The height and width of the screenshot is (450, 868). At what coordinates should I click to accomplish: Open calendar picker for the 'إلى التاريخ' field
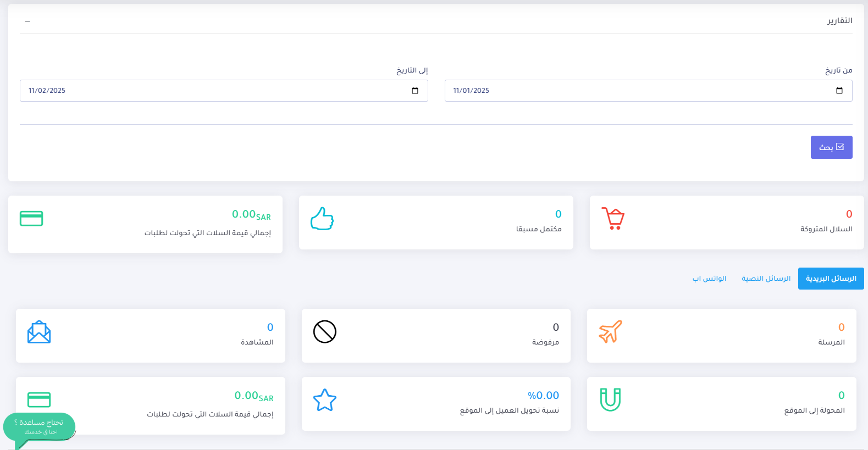point(415,91)
